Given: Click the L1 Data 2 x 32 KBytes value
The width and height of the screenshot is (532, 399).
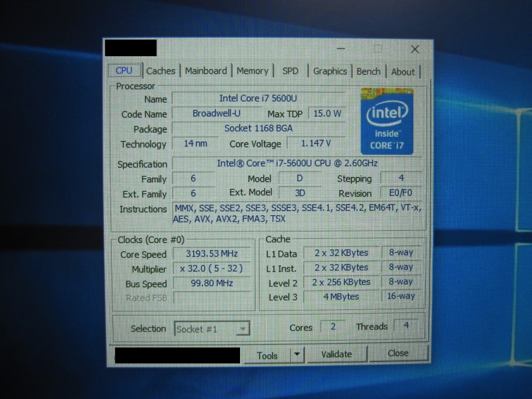Looking at the screenshot, I should (x=341, y=253).
